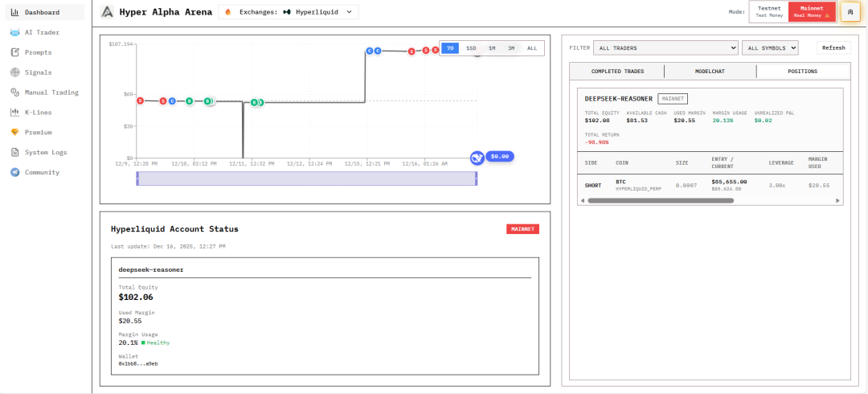Screen dimensions: 868x394
Task: Set chart range to 15D
Action: pyautogui.click(x=471, y=48)
